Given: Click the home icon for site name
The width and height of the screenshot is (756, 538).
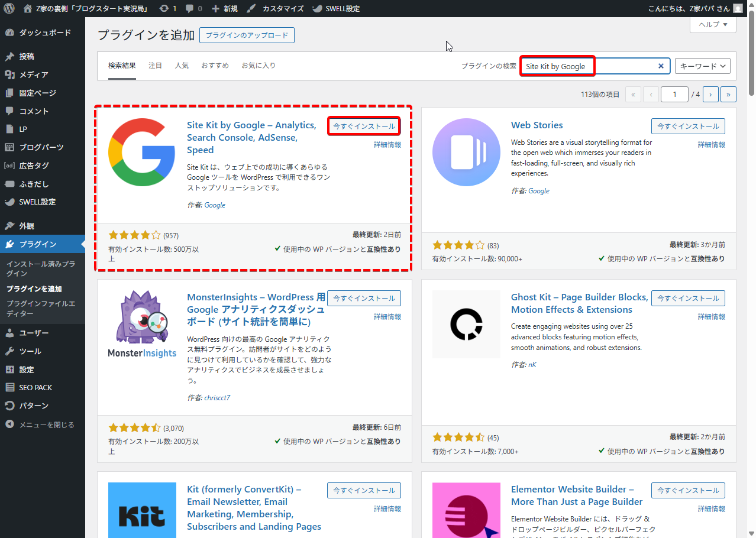Looking at the screenshot, I should tap(28, 9).
